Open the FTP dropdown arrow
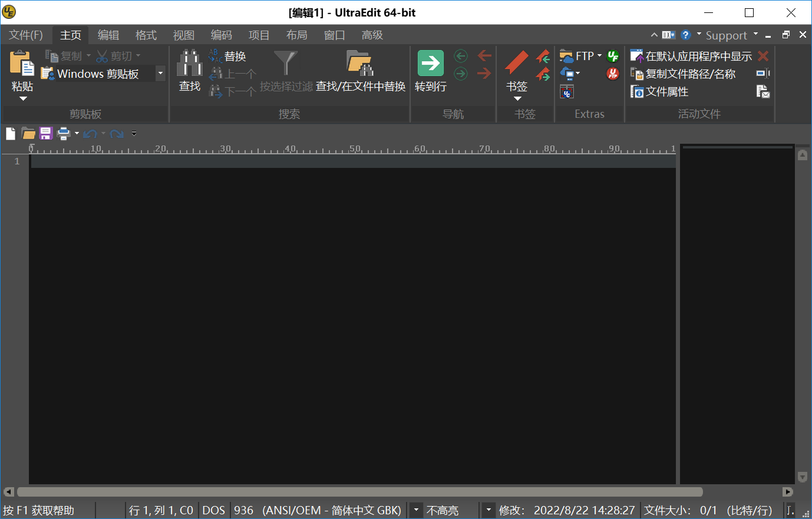The width and height of the screenshot is (812, 519). pyautogui.click(x=599, y=56)
